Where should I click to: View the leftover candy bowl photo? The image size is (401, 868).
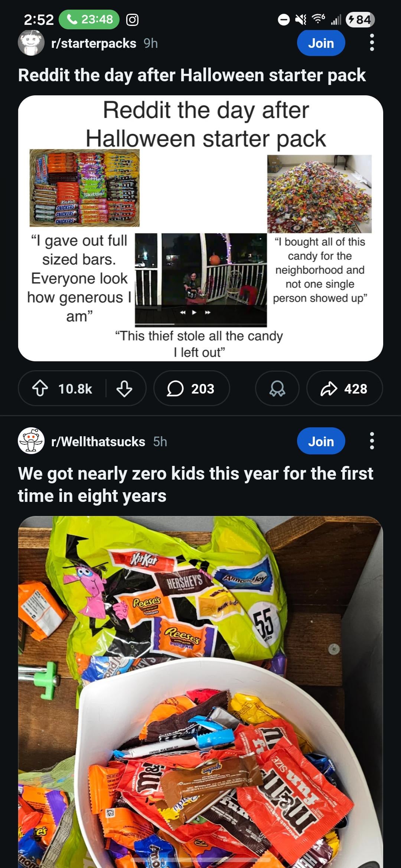(x=200, y=692)
